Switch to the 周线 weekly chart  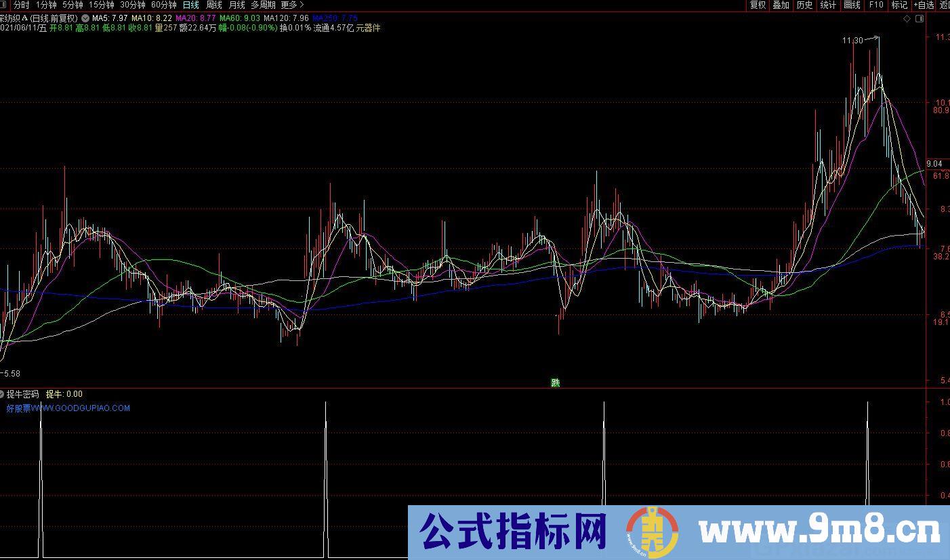coord(214,5)
